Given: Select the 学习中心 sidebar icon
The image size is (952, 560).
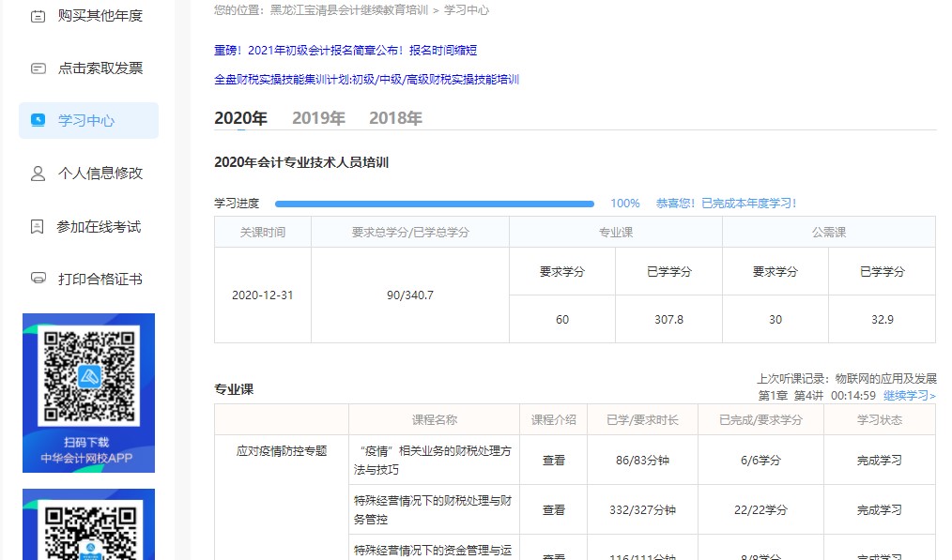Looking at the screenshot, I should click(38, 120).
